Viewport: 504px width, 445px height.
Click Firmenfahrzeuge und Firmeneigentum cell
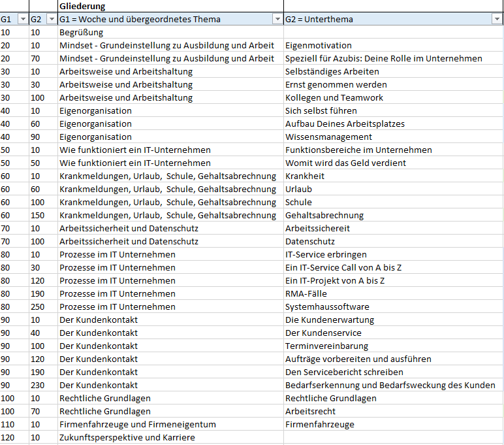click(x=170, y=425)
